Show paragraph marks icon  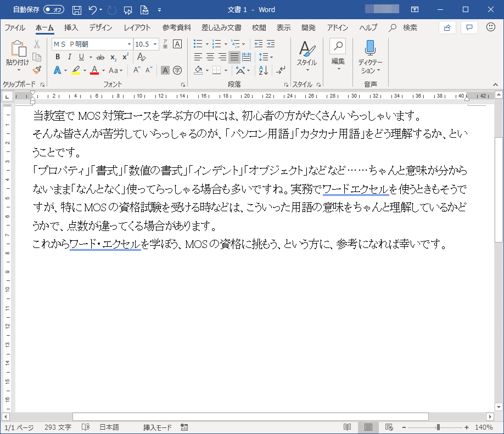(x=281, y=70)
